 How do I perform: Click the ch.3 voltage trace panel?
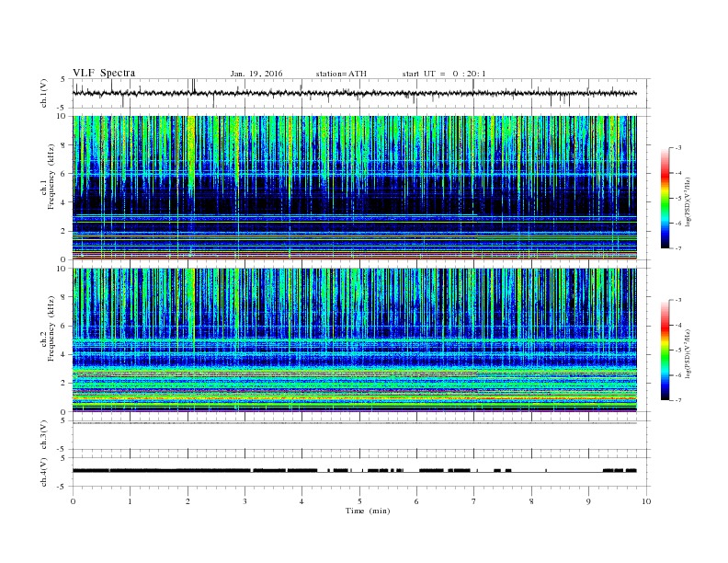[x=360, y=435]
